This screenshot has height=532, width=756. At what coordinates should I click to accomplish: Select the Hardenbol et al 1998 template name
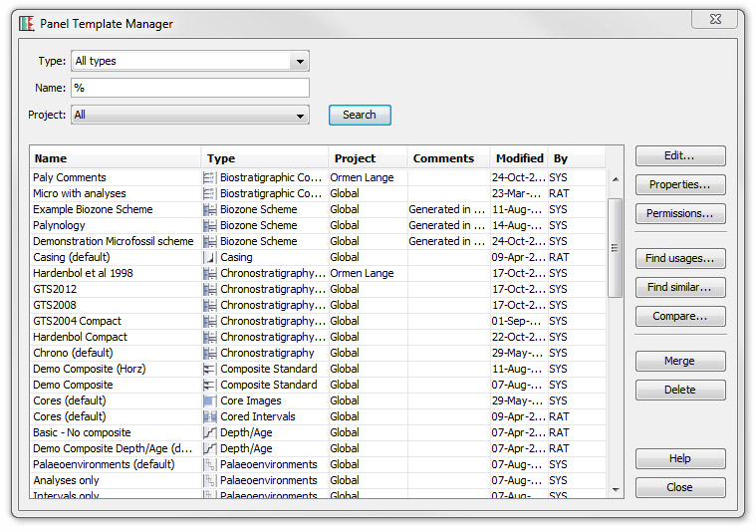83,273
